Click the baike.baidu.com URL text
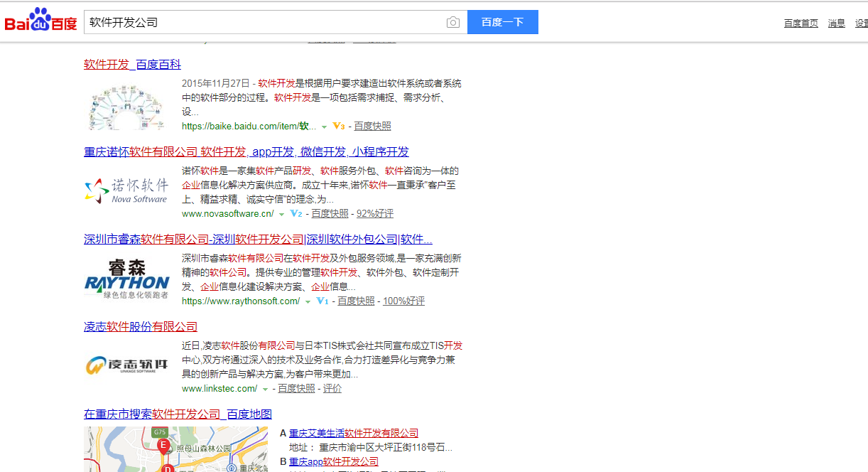The height and width of the screenshot is (472, 868). click(249, 126)
